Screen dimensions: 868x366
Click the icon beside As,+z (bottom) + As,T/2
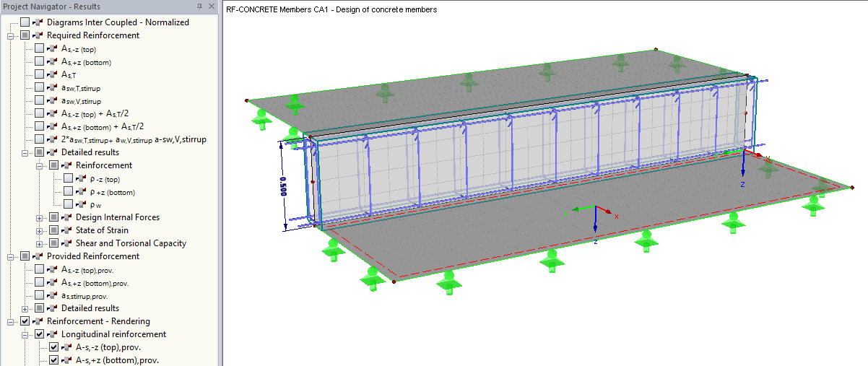tap(53, 126)
